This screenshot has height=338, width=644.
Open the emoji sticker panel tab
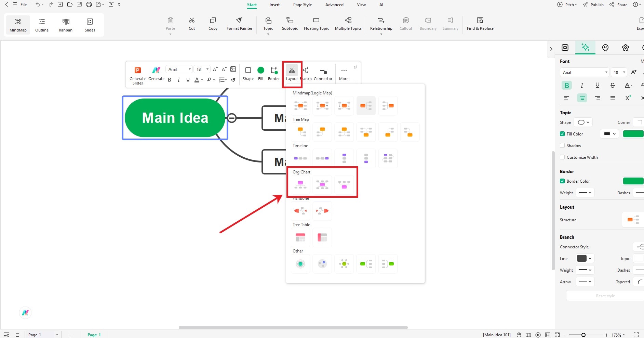[x=605, y=48]
